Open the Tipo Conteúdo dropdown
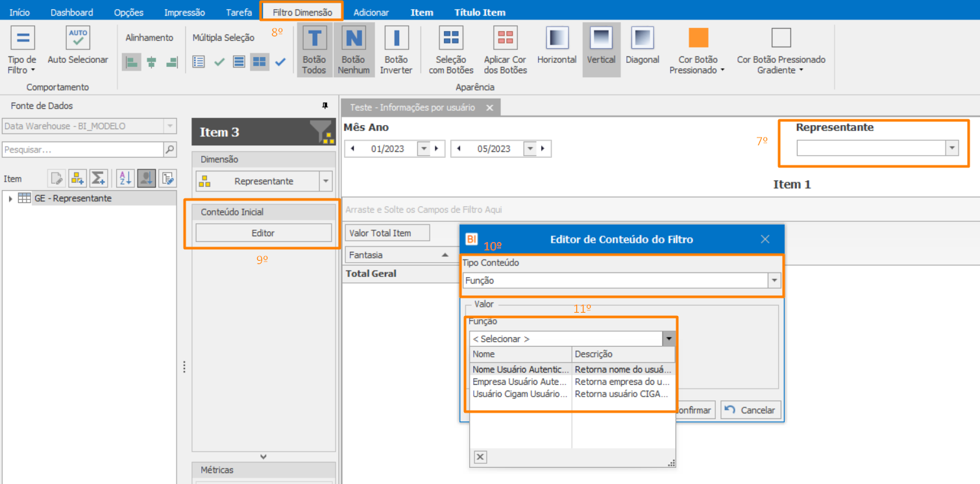The width and height of the screenshot is (980, 484). pyautogui.click(x=774, y=281)
